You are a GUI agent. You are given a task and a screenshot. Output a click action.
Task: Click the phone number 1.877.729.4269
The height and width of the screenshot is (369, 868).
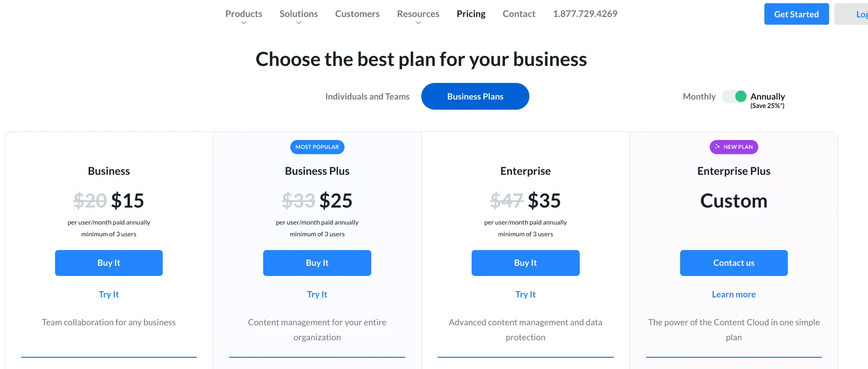(585, 14)
